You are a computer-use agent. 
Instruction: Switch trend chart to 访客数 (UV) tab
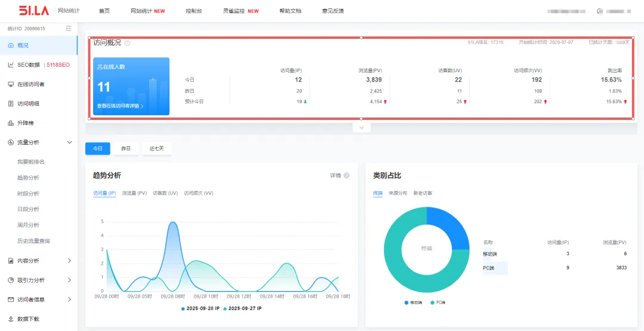(x=165, y=193)
